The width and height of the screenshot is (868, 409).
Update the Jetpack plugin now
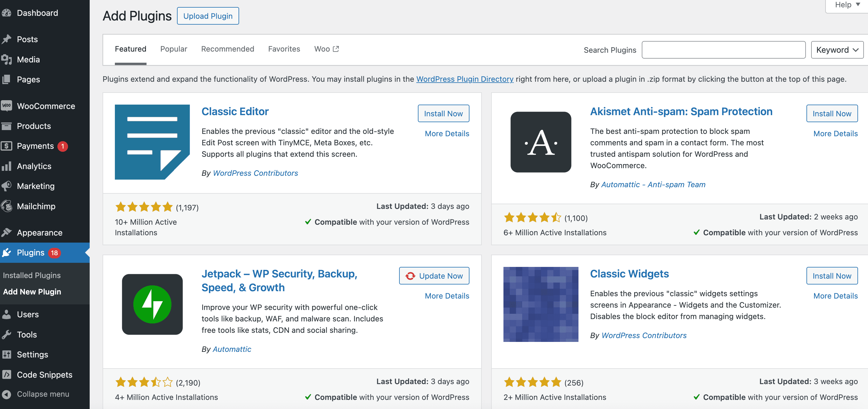click(x=434, y=276)
